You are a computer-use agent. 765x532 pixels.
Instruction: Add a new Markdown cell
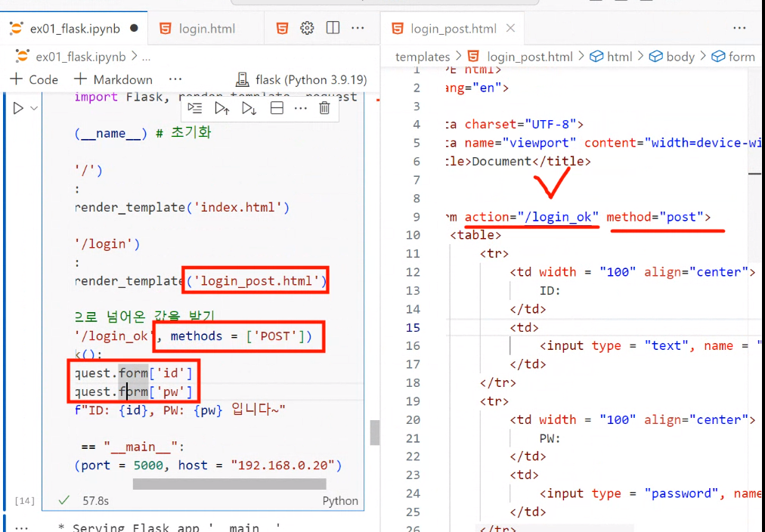(x=113, y=79)
